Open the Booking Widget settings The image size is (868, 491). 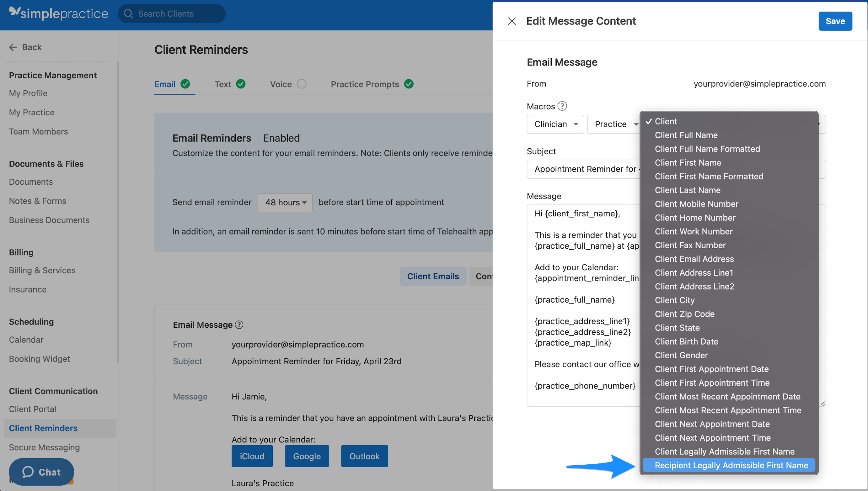tap(40, 359)
